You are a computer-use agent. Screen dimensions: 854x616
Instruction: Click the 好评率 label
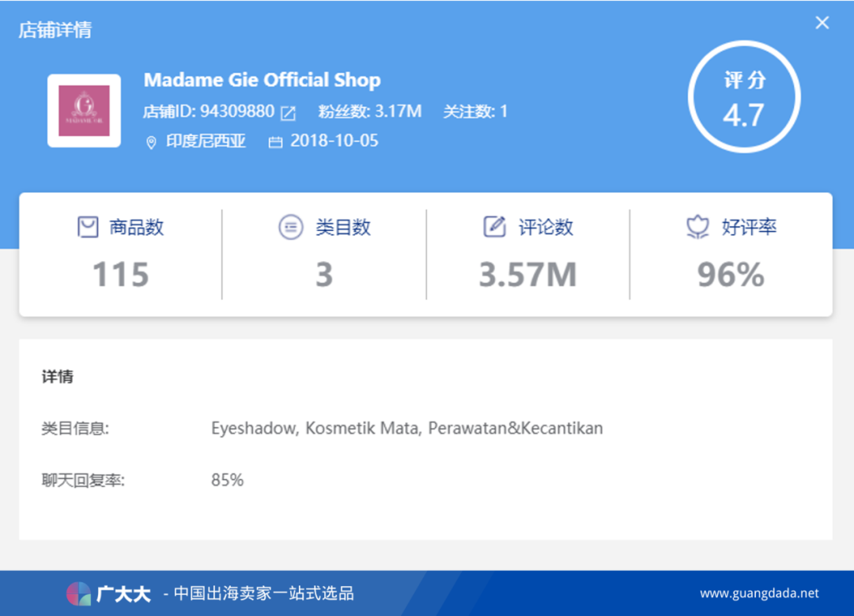coord(750,227)
